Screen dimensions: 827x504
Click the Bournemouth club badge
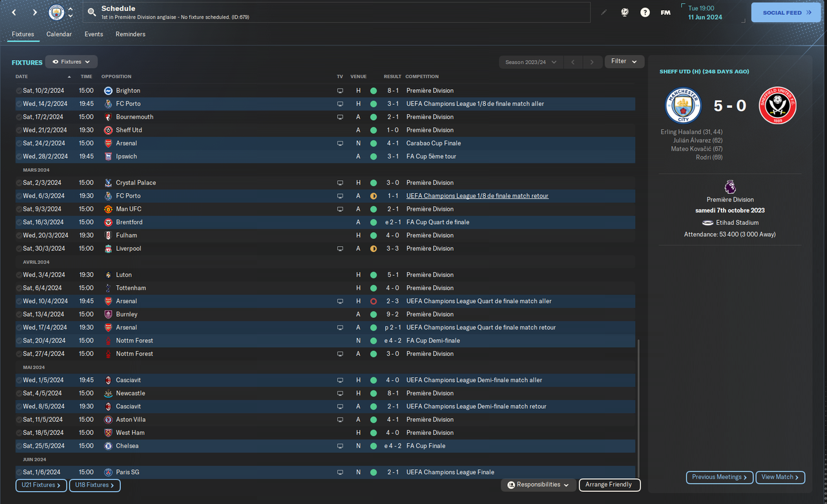[x=109, y=117]
